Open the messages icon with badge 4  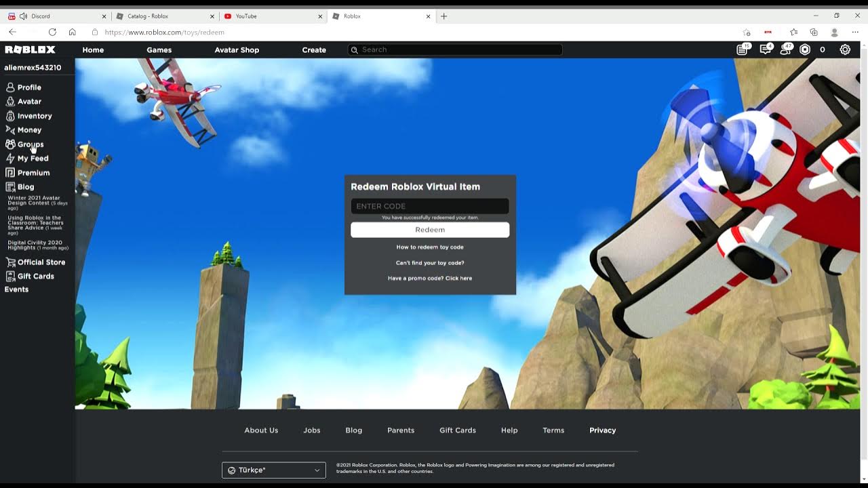click(765, 49)
